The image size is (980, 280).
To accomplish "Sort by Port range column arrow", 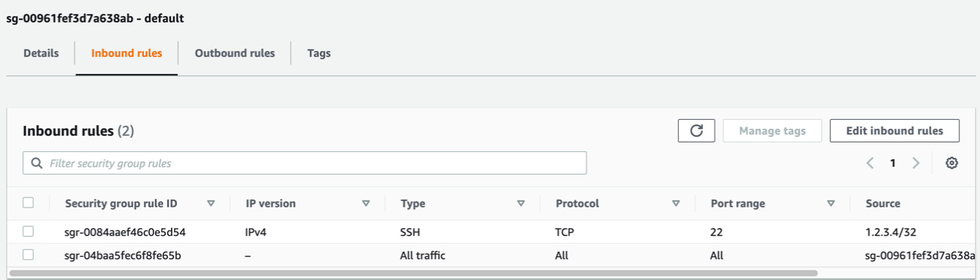I will pyautogui.click(x=830, y=203).
